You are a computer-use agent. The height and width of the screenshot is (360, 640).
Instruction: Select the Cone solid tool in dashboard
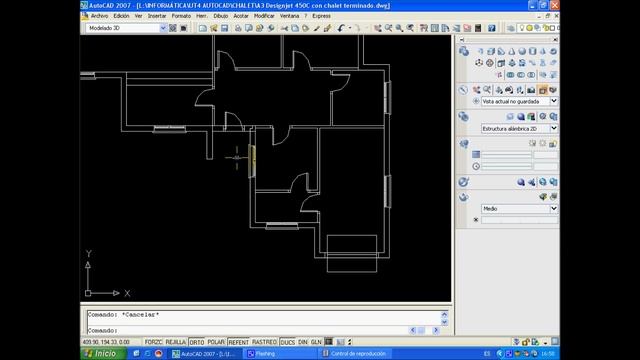tap(511, 51)
